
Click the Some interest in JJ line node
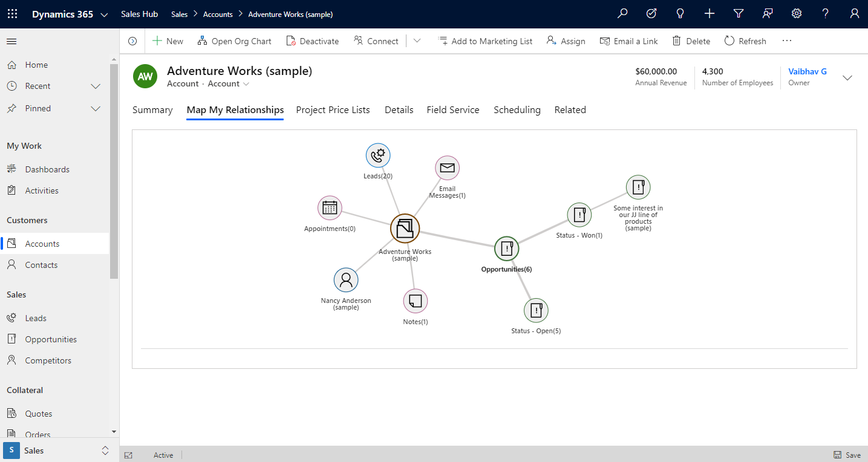pyautogui.click(x=638, y=187)
